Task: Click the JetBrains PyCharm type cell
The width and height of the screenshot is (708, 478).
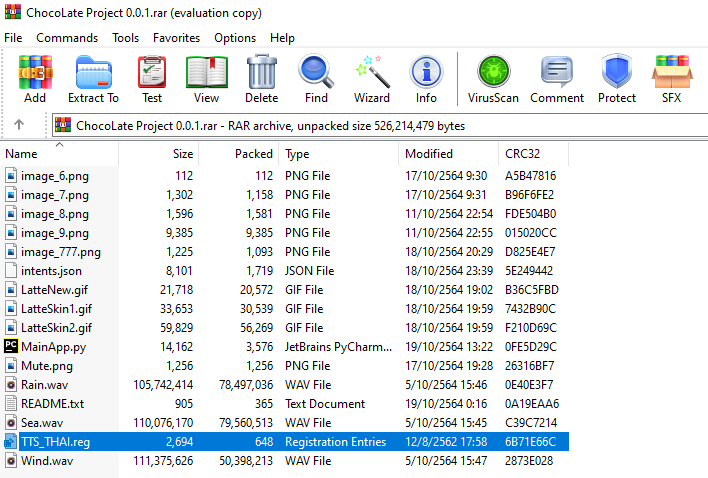Action: coord(338,347)
